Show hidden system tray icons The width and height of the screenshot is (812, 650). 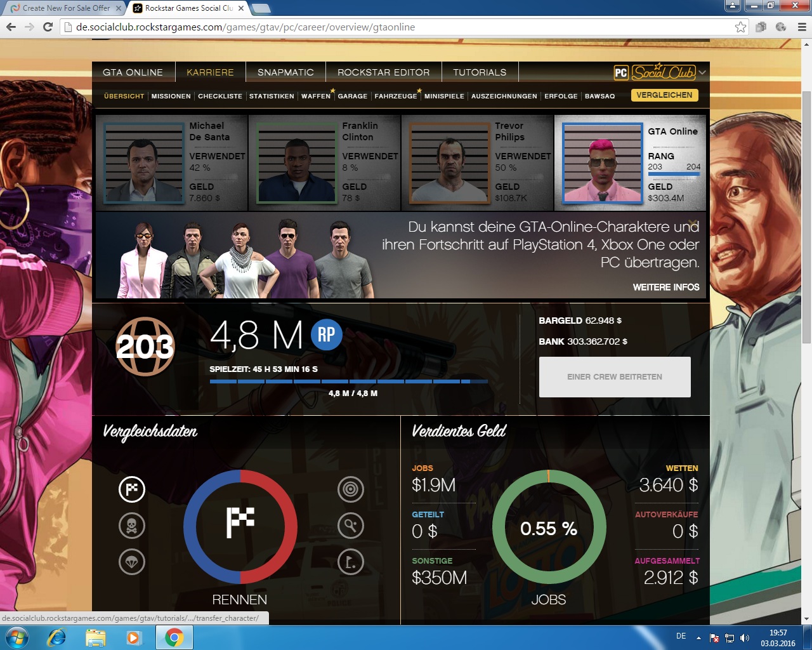[x=698, y=638]
